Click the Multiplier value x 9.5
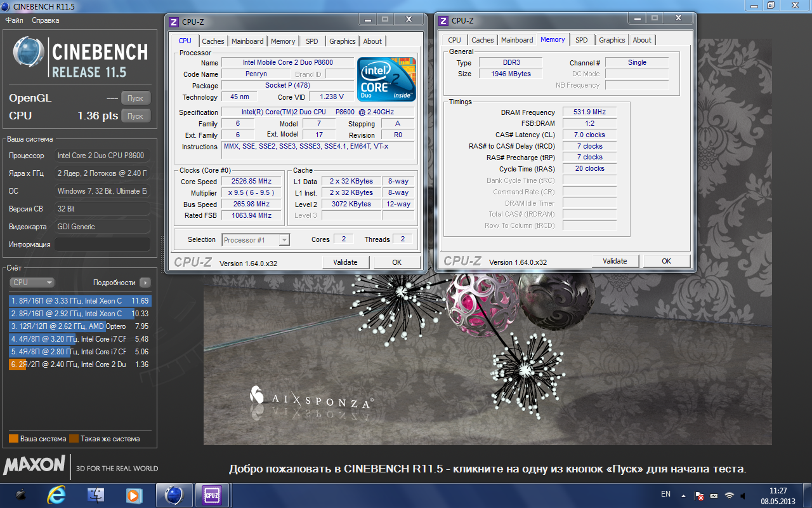The height and width of the screenshot is (508, 812). pyautogui.click(x=252, y=193)
